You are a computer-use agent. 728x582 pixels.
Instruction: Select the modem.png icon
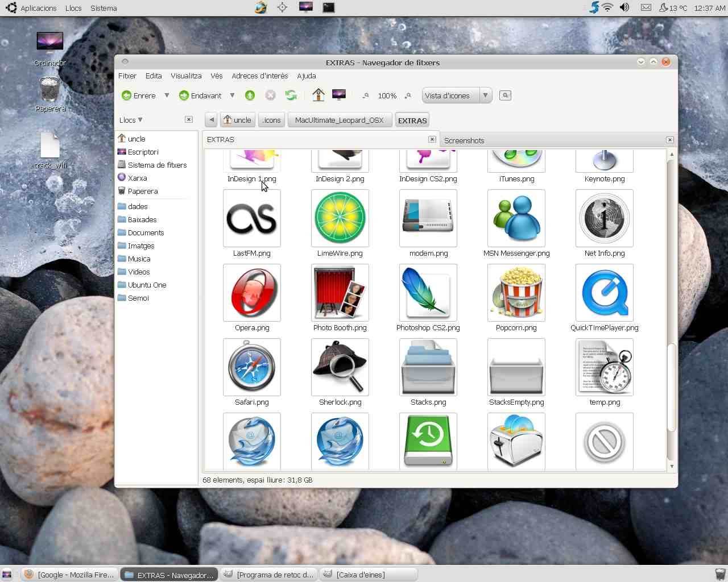428,218
